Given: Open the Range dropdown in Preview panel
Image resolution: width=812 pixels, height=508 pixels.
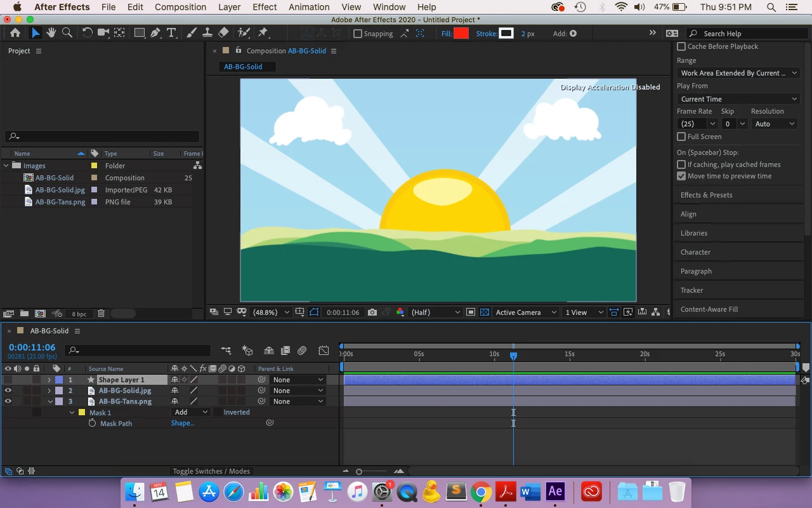Looking at the screenshot, I should pos(738,73).
